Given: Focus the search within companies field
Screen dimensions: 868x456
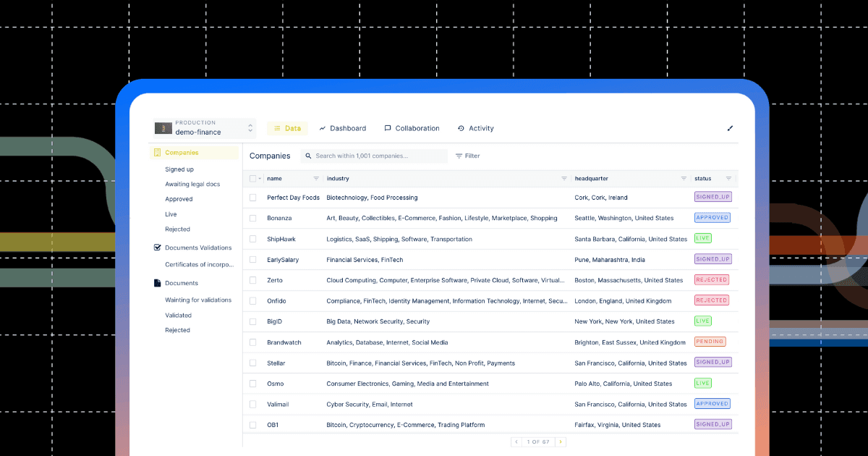Looking at the screenshot, I should point(374,156).
